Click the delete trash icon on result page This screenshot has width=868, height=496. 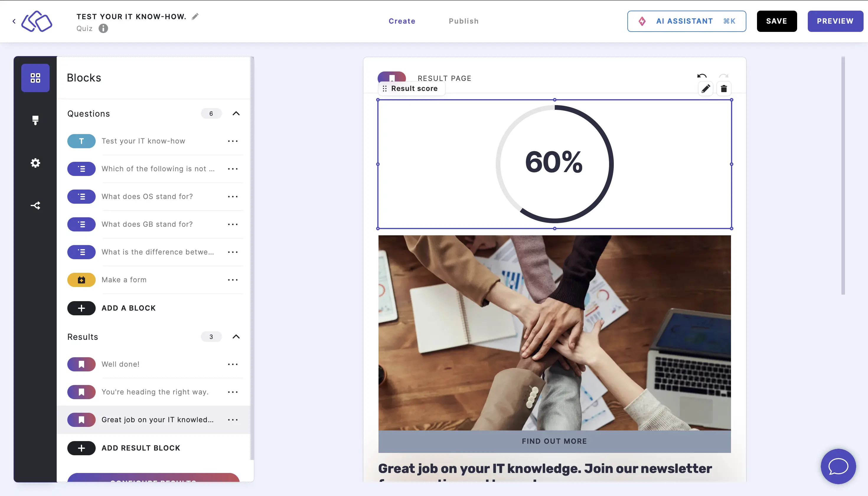724,89
